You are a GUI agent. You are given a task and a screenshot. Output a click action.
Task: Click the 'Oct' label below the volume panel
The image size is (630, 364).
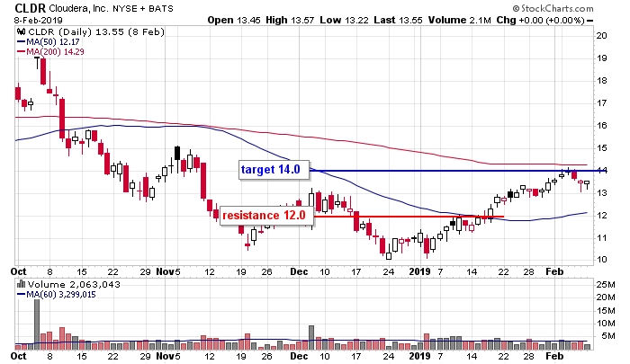19,356
